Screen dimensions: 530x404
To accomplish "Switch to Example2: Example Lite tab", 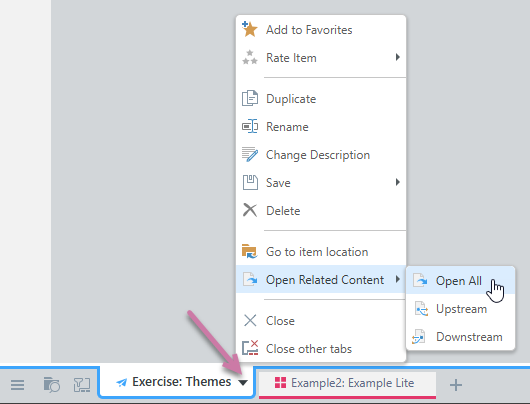I will coord(347,383).
